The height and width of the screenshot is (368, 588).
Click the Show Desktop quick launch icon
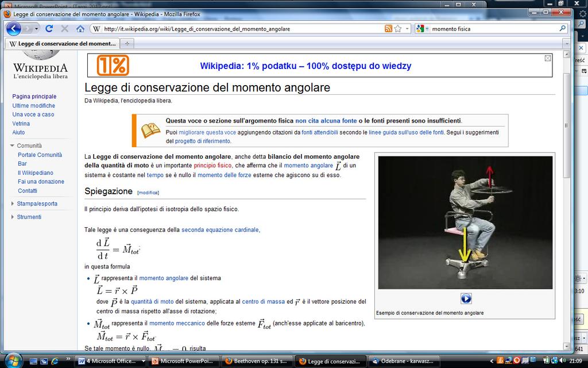(x=33, y=361)
